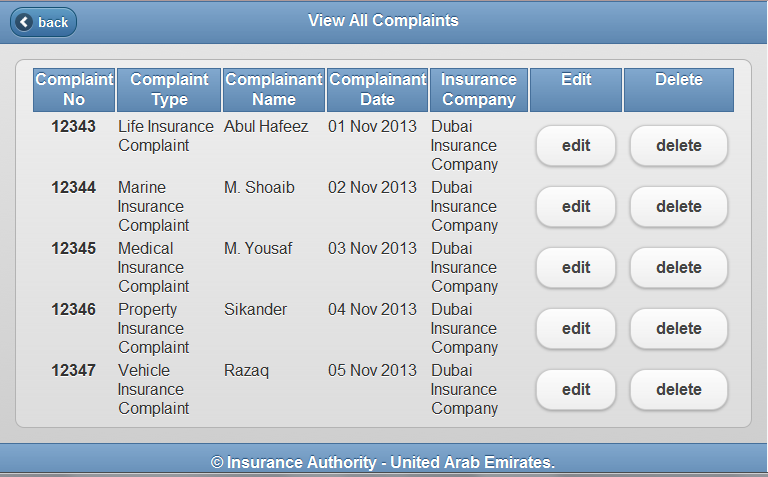Edit complaint number 12344
The image size is (768, 477).
pos(576,207)
